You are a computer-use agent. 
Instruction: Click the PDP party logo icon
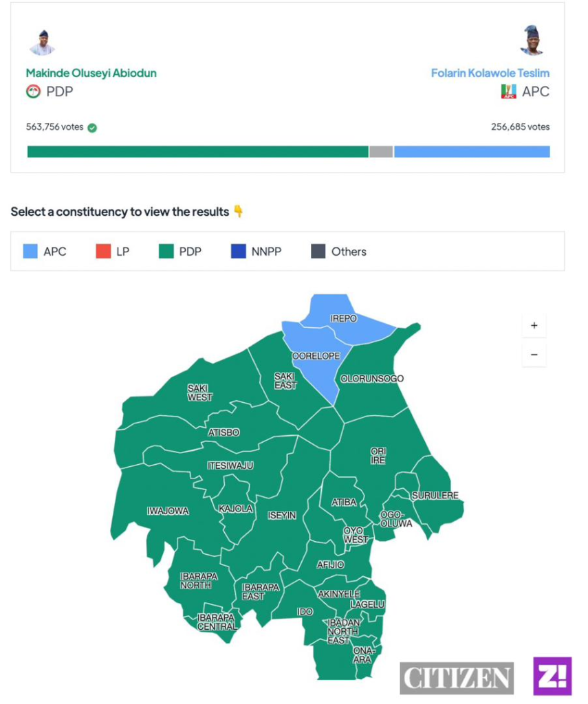33,91
